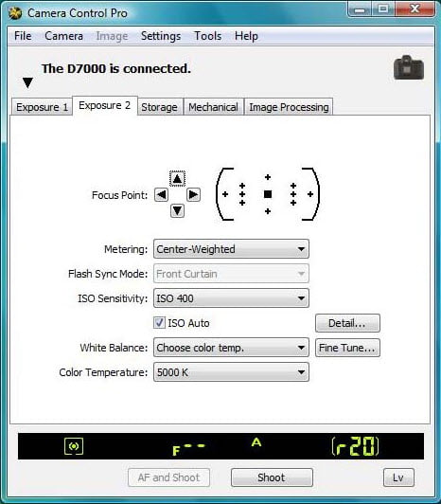Switch to the Storage tab
The height and width of the screenshot is (504, 441).
(x=159, y=107)
